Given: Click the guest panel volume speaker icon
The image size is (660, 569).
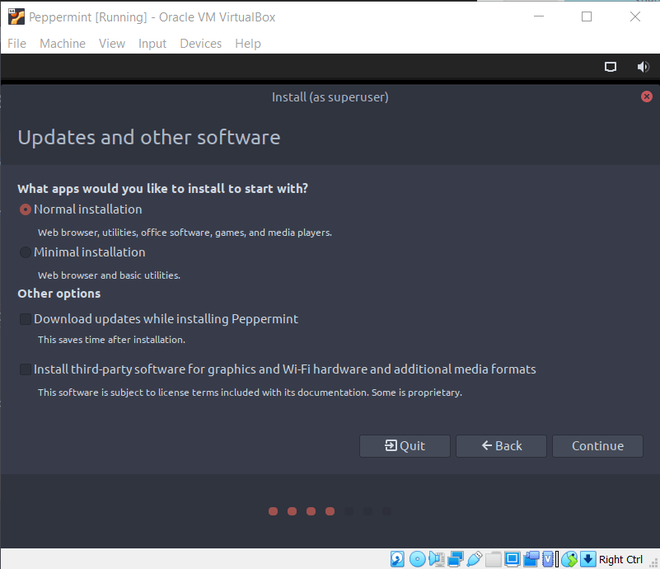Looking at the screenshot, I should (643, 67).
